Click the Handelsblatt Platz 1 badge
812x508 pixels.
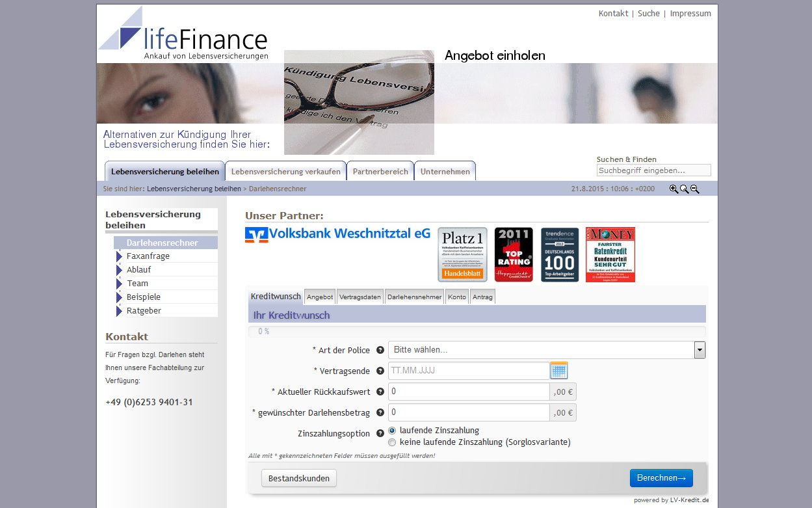(x=462, y=254)
